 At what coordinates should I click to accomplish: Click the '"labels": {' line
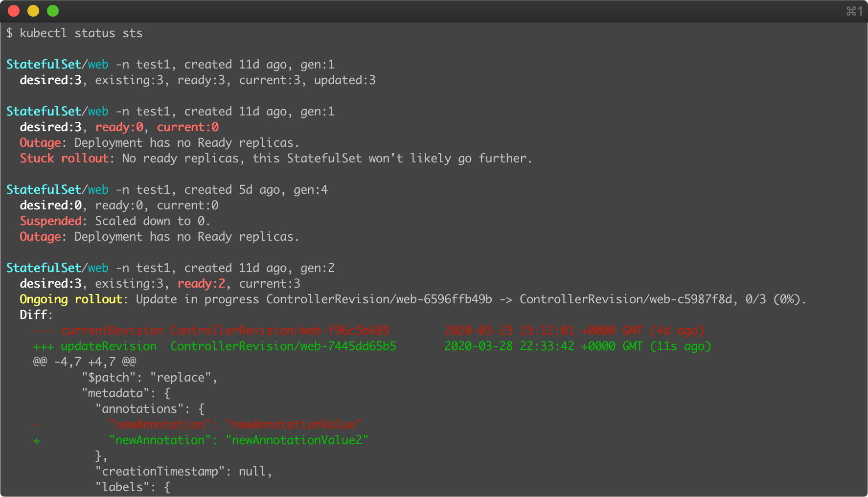(x=133, y=487)
